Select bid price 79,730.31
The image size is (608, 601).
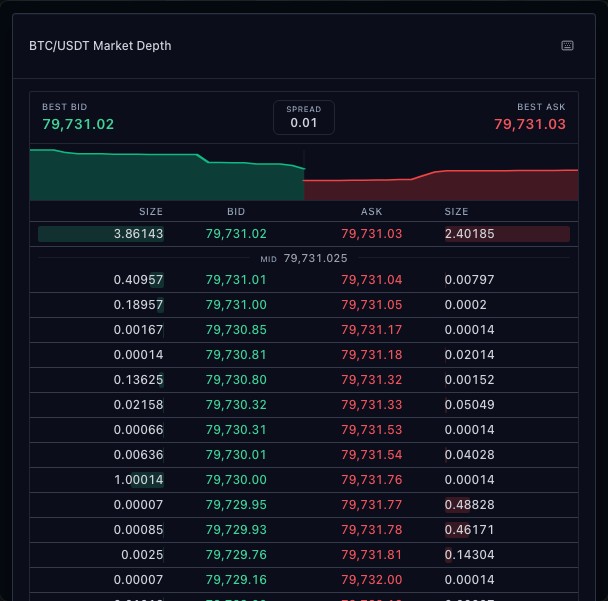236,430
